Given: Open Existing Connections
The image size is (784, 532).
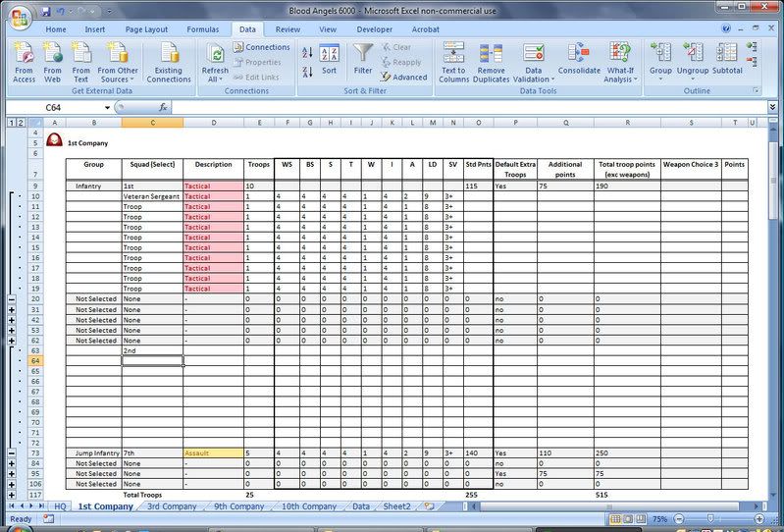Looking at the screenshot, I should pos(169,63).
